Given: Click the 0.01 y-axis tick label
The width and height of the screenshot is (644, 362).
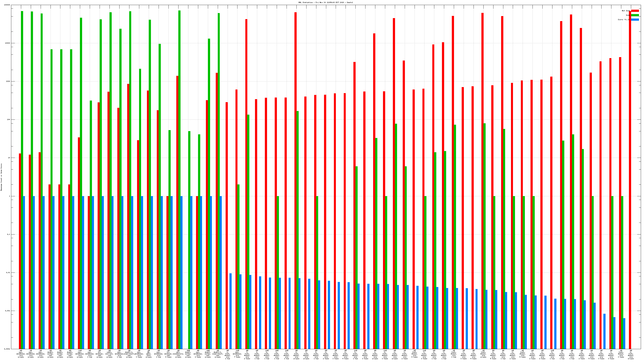Looking at the screenshot, I should tap(8, 273).
